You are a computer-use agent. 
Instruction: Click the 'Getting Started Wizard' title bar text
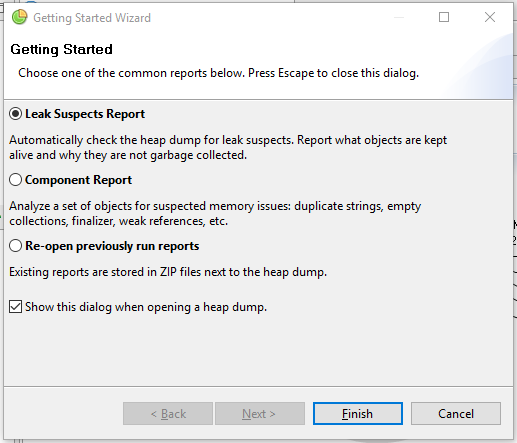coord(92,18)
